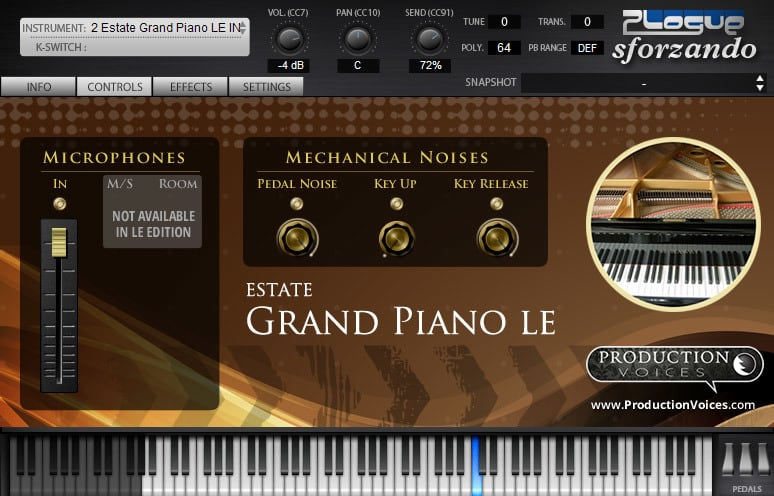Image resolution: width=774 pixels, height=496 pixels.
Task: Open the Instrument selection dropdown
Action: [134, 28]
